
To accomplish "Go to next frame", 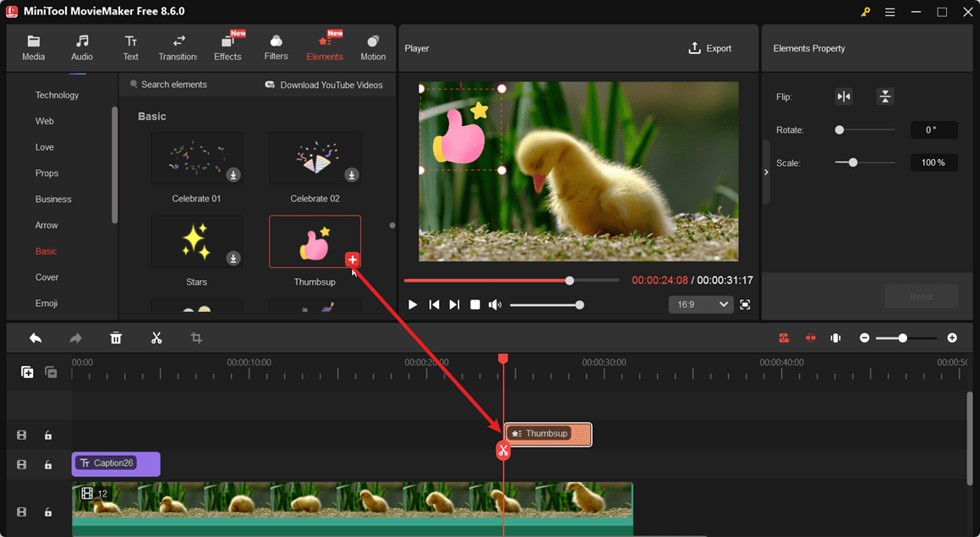I will (454, 304).
